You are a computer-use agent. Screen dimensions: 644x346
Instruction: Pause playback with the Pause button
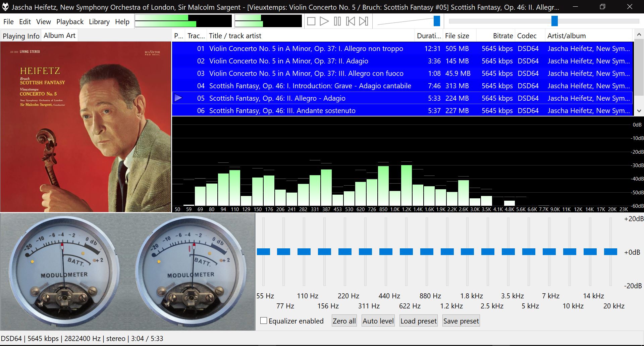pos(337,21)
